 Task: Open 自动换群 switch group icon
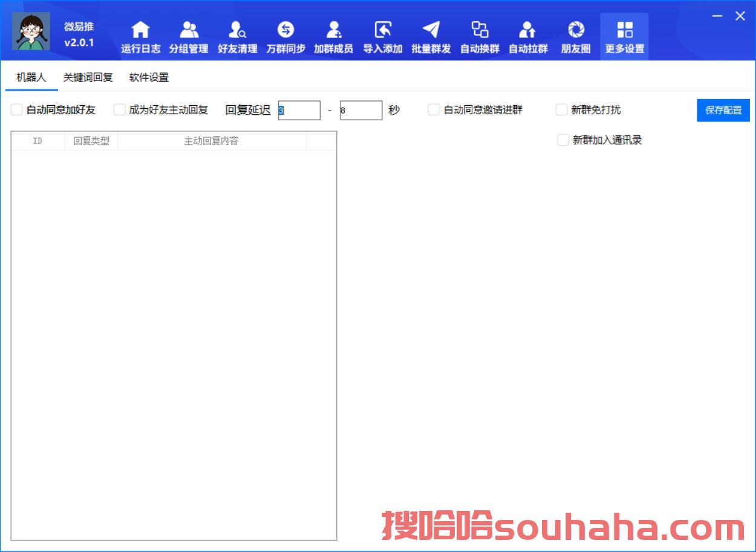point(480,30)
